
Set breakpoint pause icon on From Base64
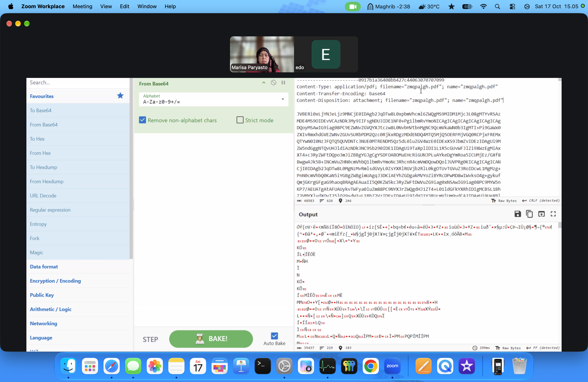(x=283, y=83)
